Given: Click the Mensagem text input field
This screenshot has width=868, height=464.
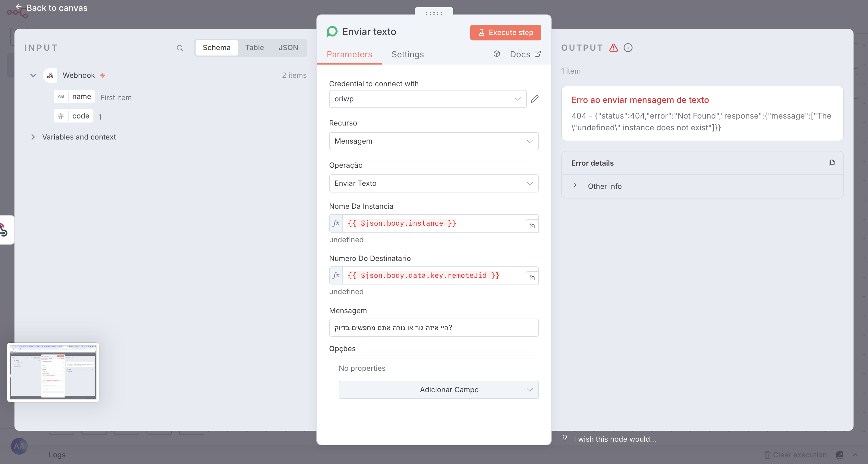Looking at the screenshot, I should [433, 328].
